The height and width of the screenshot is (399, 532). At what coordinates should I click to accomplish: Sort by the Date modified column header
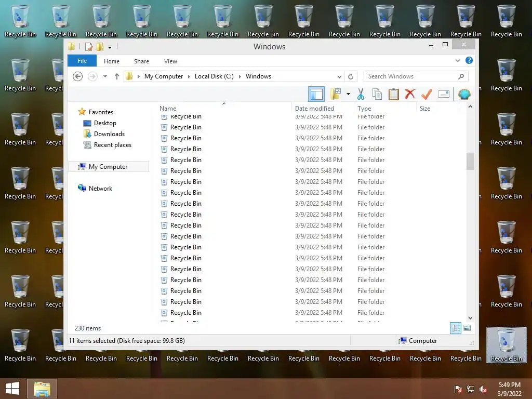pyautogui.click(x=323, y=108)
